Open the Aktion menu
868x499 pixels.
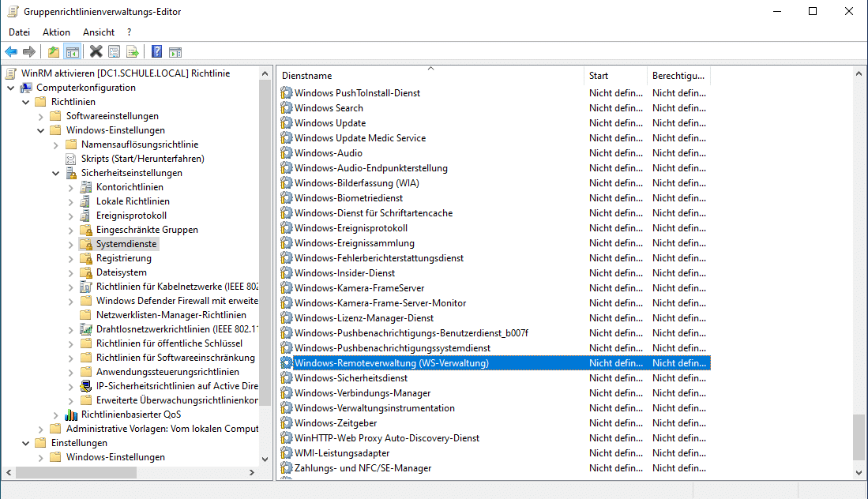tap(55, 32)
